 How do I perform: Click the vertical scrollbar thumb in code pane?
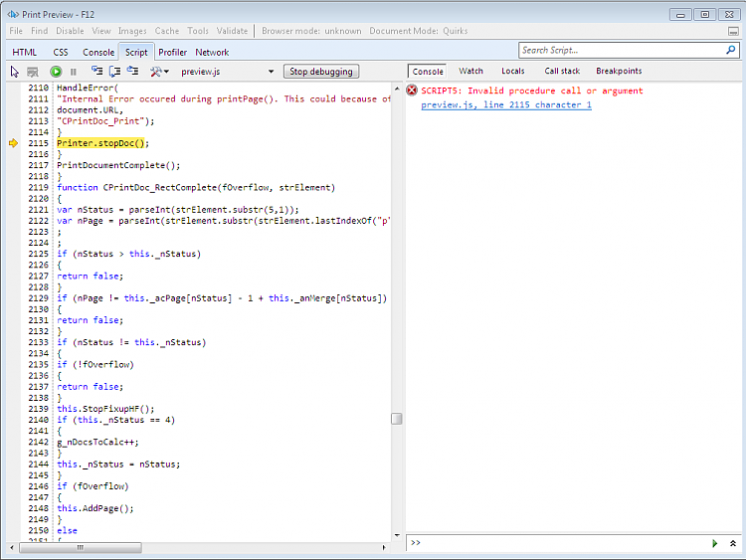[397, 419]
